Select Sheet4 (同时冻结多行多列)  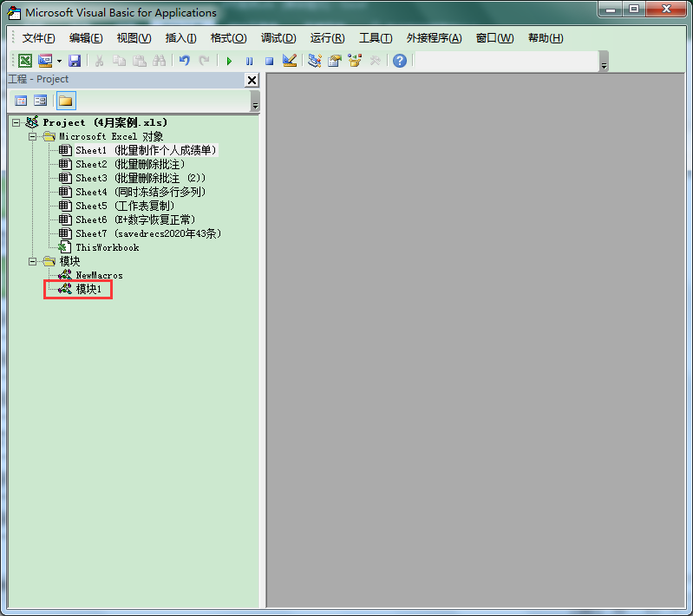point(141,192)
